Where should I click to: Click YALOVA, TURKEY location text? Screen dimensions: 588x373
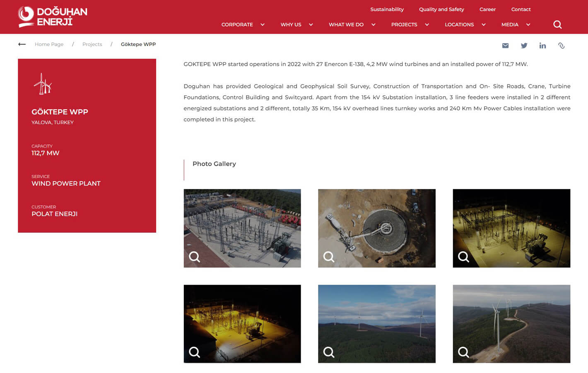pos(53,122)
